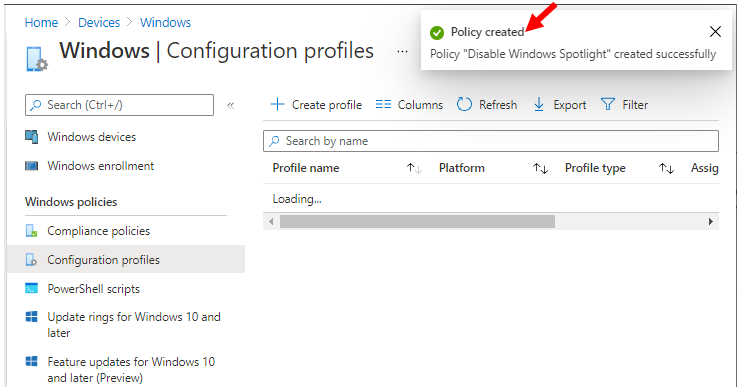This screenshot has width=746, height=391.
Task: Select Configuration profiles menu item
Action: point(126,260)
